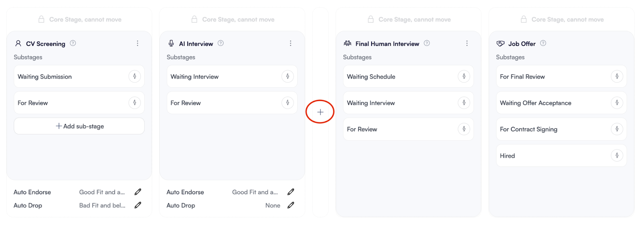Click the plus icon between stages
Image resolution: width=644 pixels, height=226 pixels.
pos(320,112)
